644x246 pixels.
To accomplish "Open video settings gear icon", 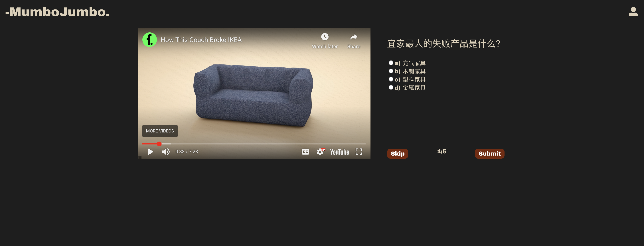I will tap(320, 152).
